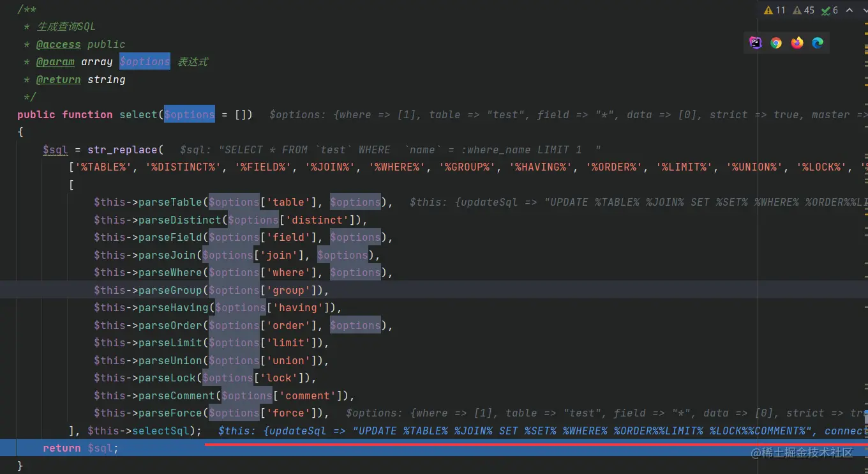Click the select function name
The height and width of the screenshot is (474, 868).
point(138,115)
